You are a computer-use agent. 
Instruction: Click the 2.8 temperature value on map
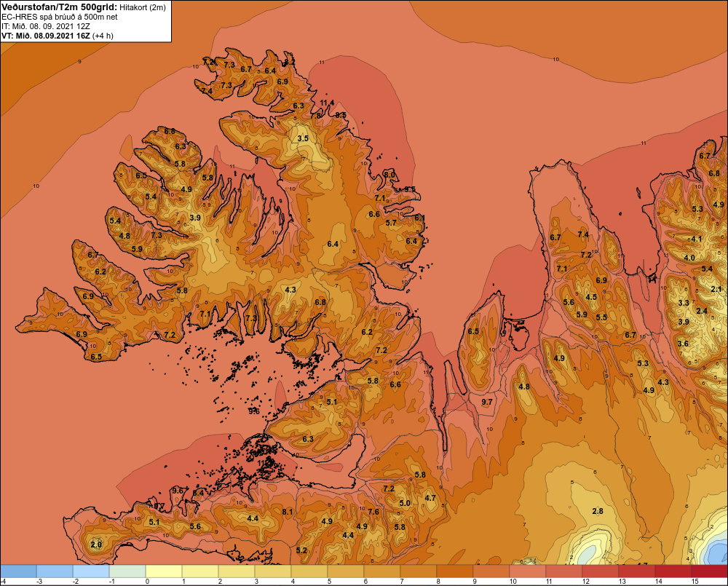point(598,511)
